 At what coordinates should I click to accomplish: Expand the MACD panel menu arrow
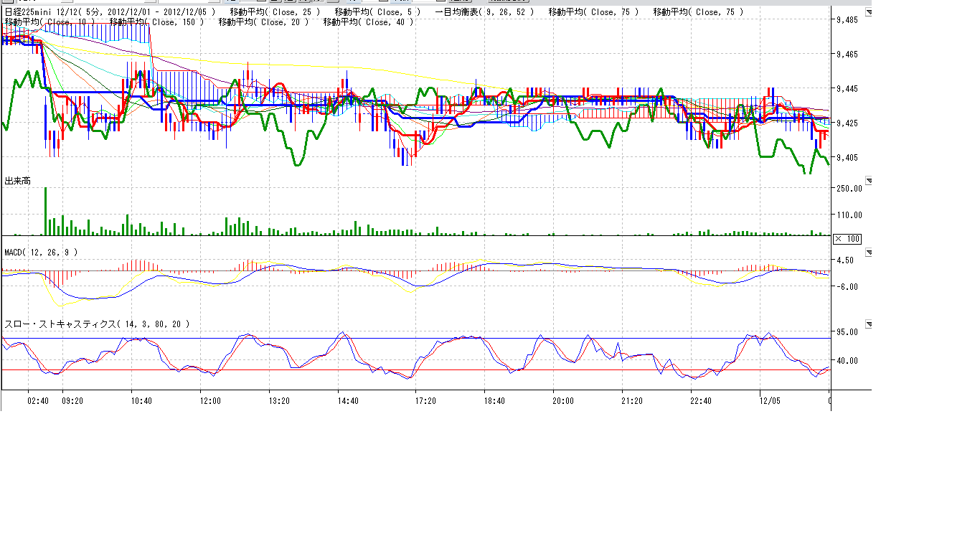[x=869, y=253]
